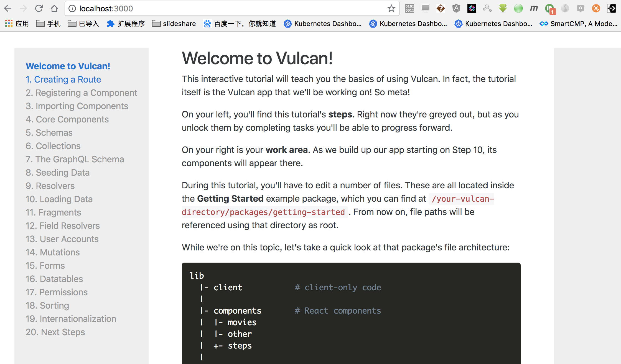Image resolution: width=621 pixels, height=364 pixels.
Task: Bookmark the page with the star
Action: [x=391, y=8]
